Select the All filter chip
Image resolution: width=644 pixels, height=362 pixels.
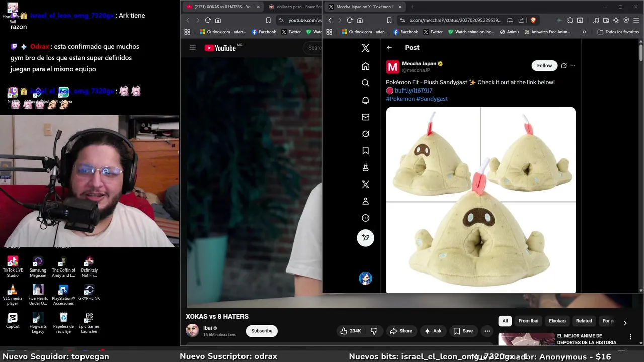point(505,321)
